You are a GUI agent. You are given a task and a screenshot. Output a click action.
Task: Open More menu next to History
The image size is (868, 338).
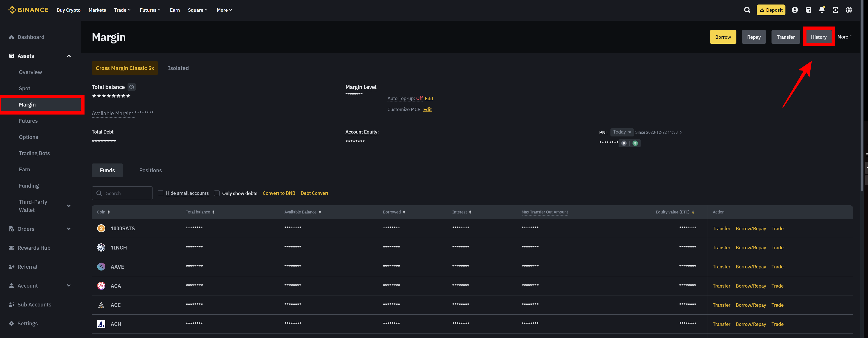point(844,37)
